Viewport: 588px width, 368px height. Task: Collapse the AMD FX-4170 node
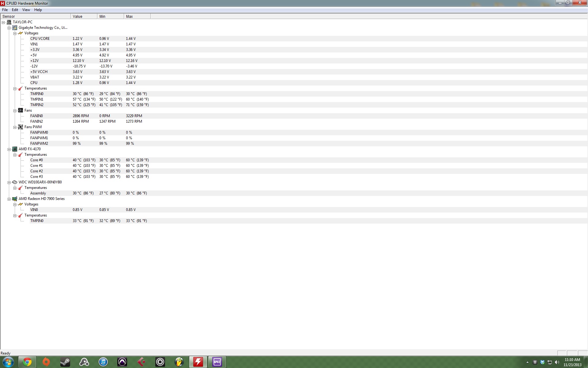(x=9, y=149)
